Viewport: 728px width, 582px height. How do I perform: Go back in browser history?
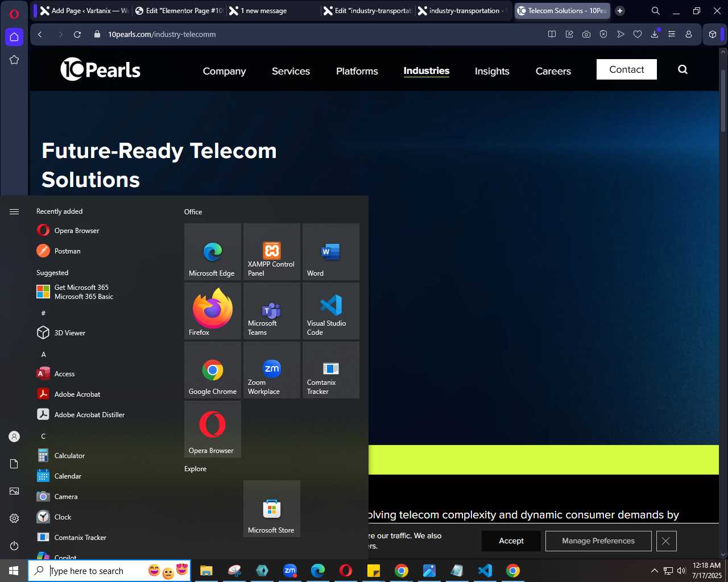[x=40, y=35]
